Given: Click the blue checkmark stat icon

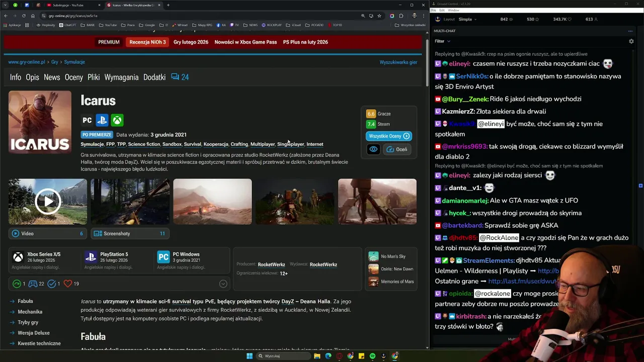Looking at the screenshot, I should 51,284.
